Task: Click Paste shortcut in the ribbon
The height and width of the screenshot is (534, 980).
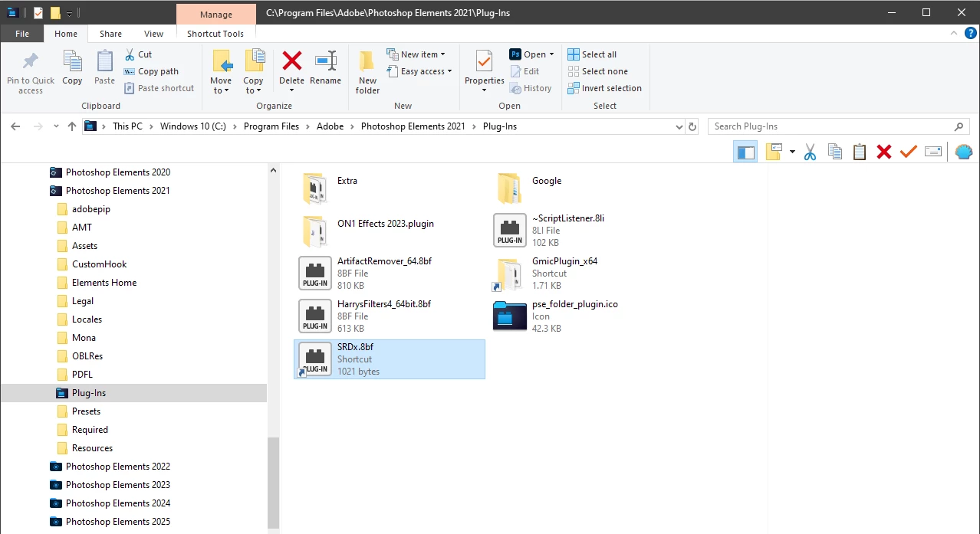Action: [x=159, y=88]
